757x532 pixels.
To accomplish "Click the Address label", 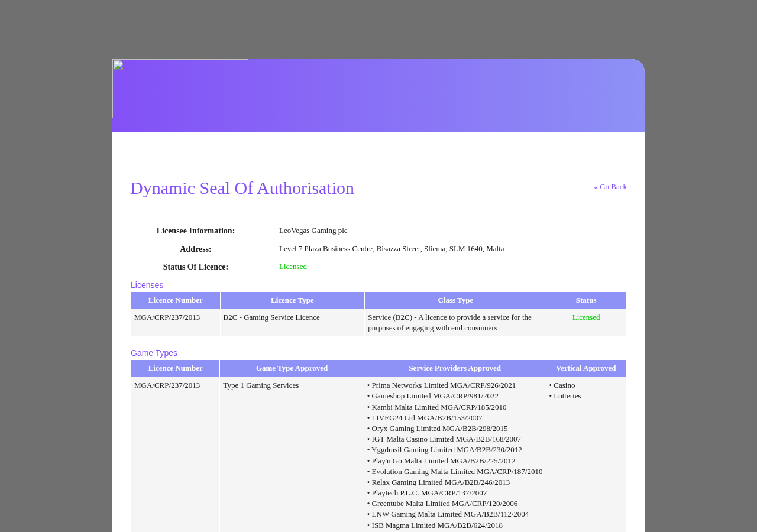I will click(x=196, y=249).
